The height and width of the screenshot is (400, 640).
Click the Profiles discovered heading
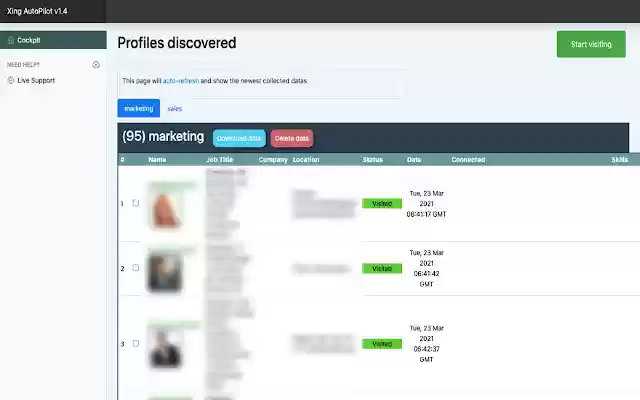177,43
